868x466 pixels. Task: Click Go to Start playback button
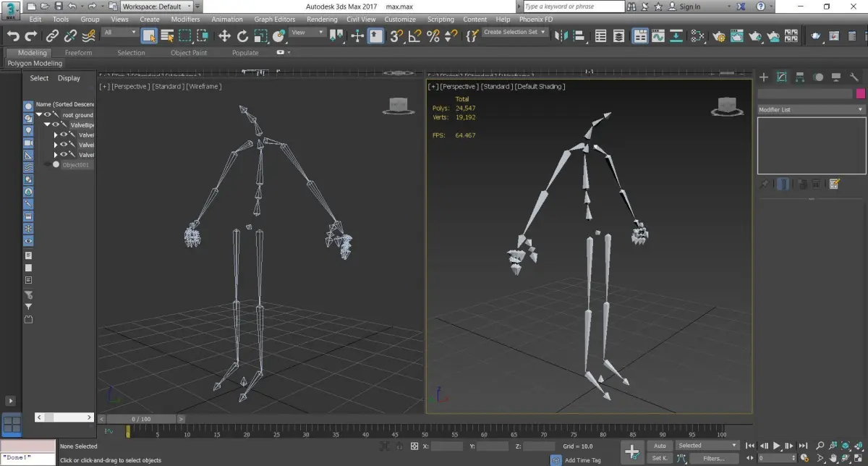752,446
